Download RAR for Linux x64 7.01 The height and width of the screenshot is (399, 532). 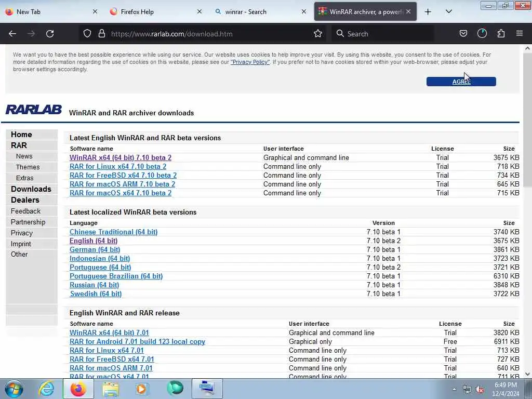[107, 351]
